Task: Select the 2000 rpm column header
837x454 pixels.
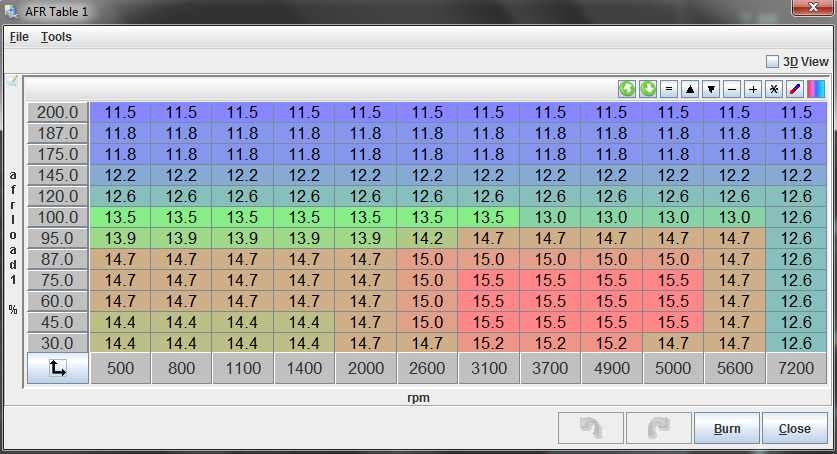Action: point(366,368)
